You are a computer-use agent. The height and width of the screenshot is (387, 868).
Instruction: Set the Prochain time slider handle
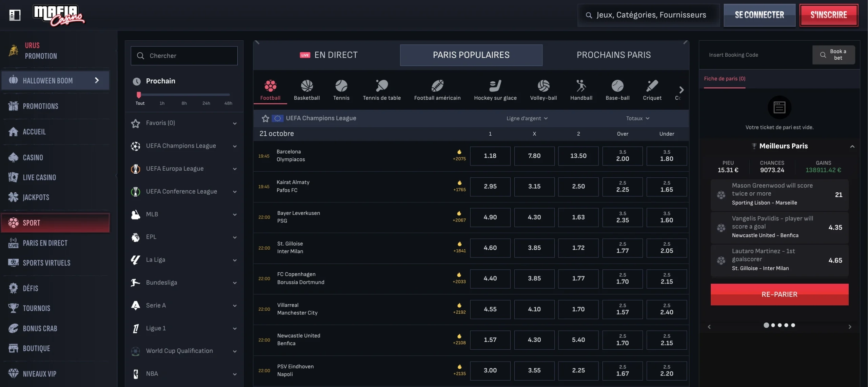139,95
